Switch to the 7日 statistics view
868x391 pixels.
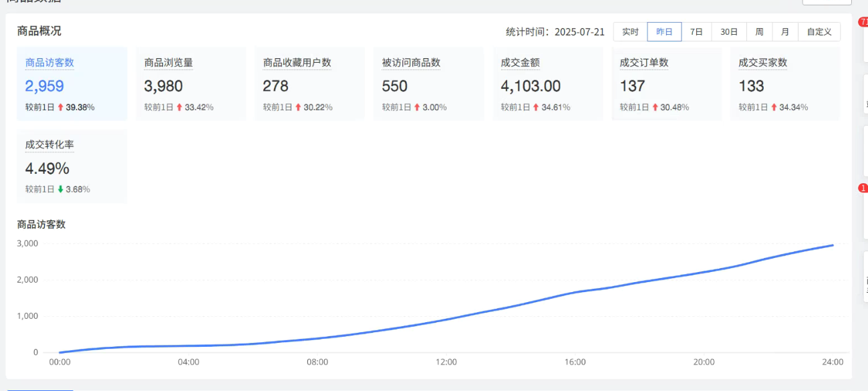coord(696,31)
